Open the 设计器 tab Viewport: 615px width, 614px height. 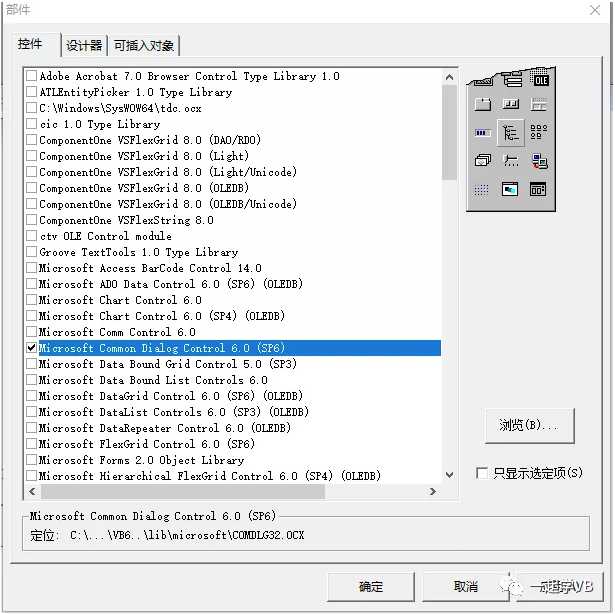[x=84, y=46]
